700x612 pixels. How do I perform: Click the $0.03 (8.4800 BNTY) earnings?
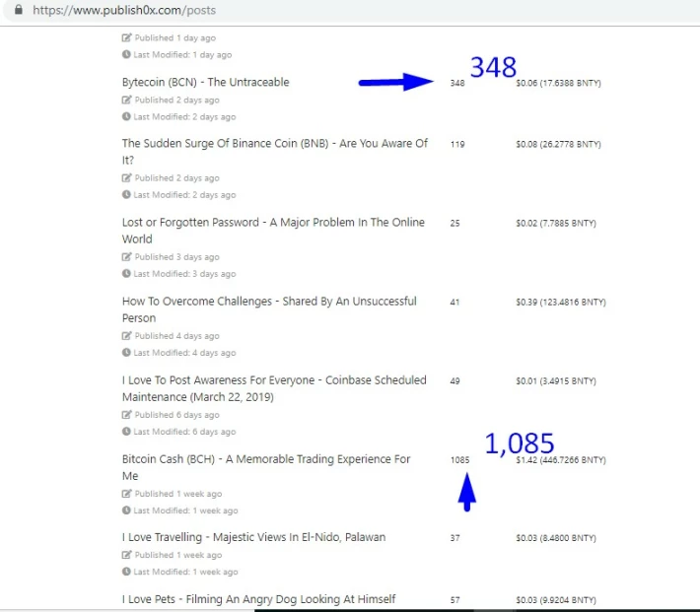pos(556,538)
